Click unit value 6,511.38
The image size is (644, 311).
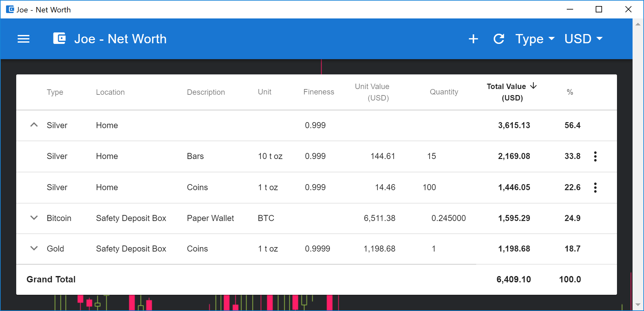click(380, 218)
